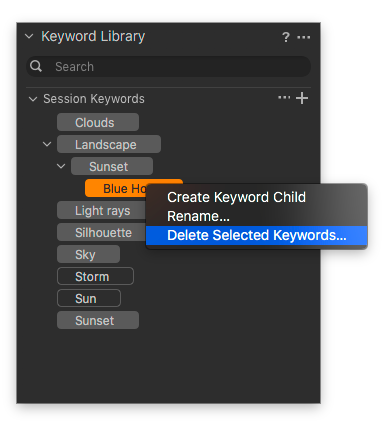Image resolution: width=384 pixels, height=439 pixels.
Task: Collapse the Session Keywords list
Action: [33, 99]
